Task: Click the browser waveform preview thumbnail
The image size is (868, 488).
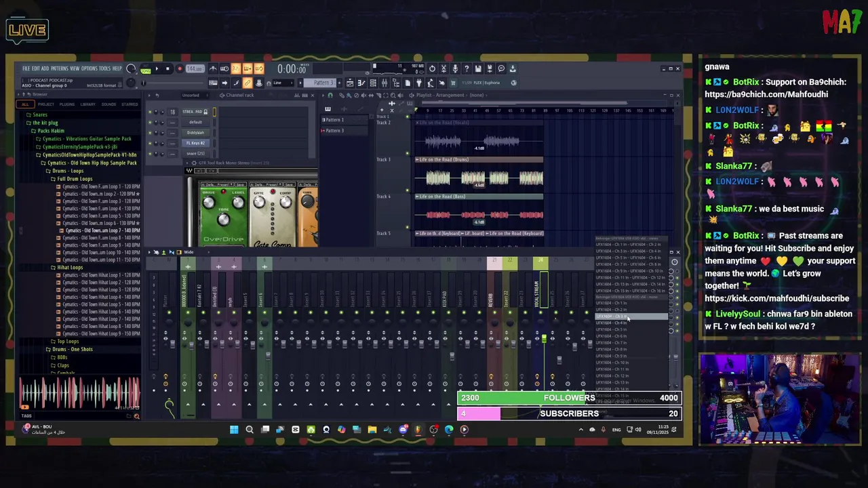Action: click(79, 393)
